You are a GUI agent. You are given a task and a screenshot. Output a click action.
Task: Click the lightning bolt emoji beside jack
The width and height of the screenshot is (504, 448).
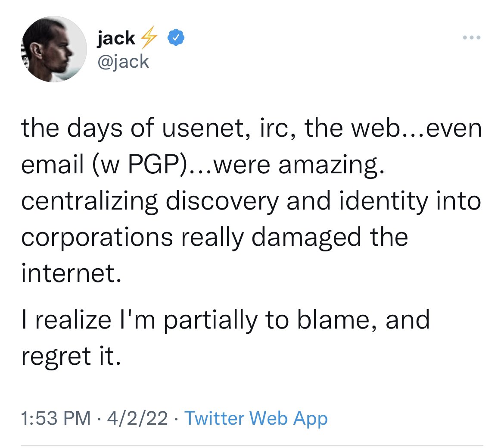pyautogui.click(x=149, y=38)
